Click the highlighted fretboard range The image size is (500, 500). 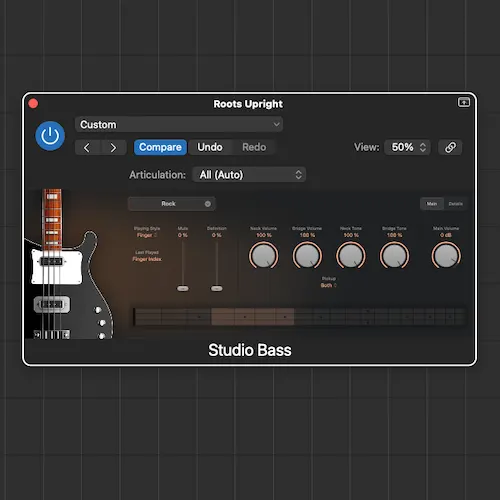[x=253, y=317]
